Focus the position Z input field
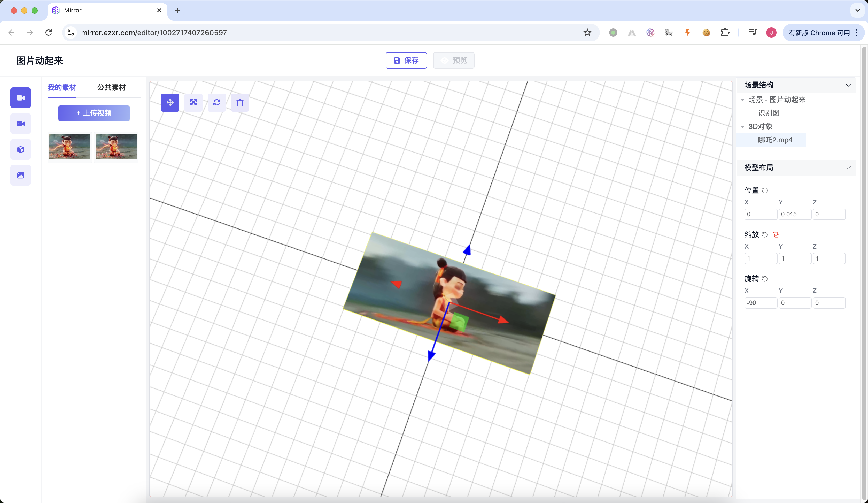The image size is (868, 503). click(x=829, y=214)
